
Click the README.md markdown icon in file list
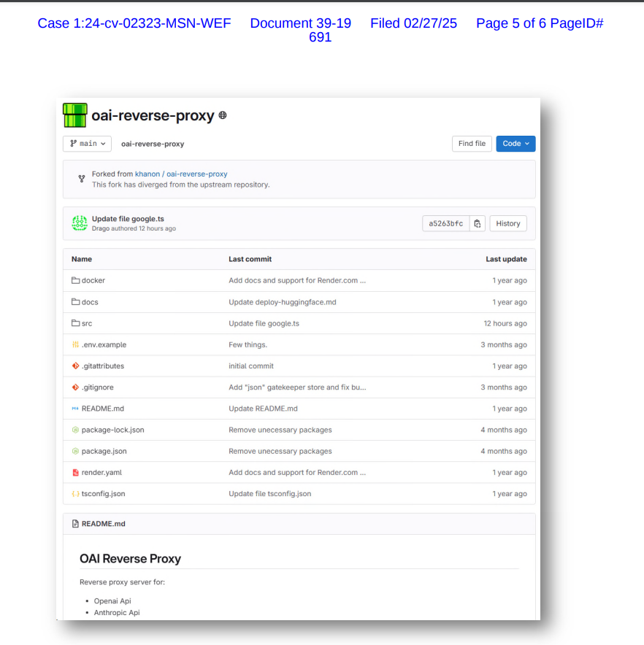pyautogui.click(x=75, y=409)
